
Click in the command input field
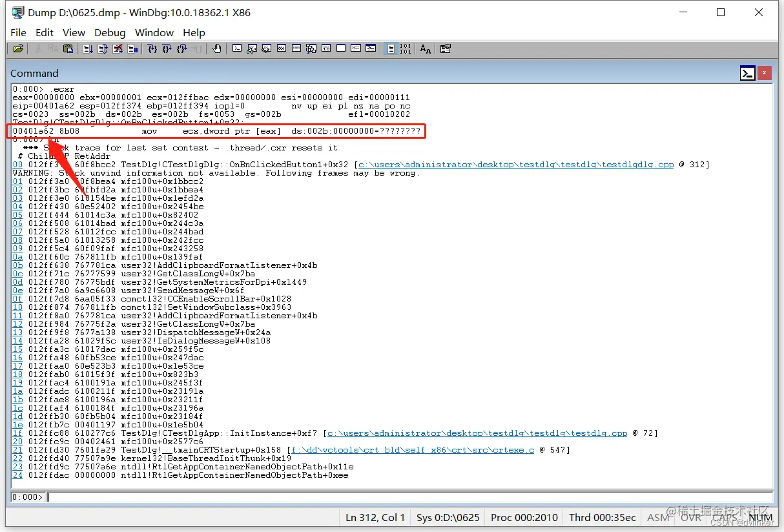tap(409, 497)
